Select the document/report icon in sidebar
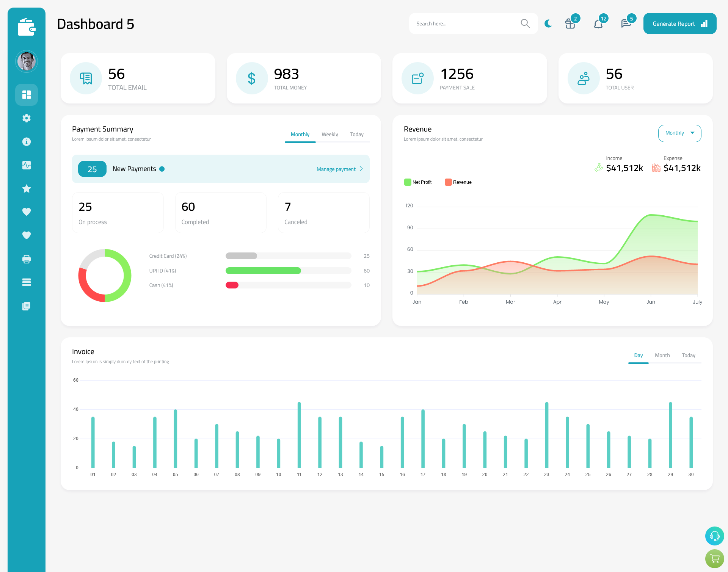The width and height of the screenshot is (728, 572). pyautogui.click(x=27, y=306)
